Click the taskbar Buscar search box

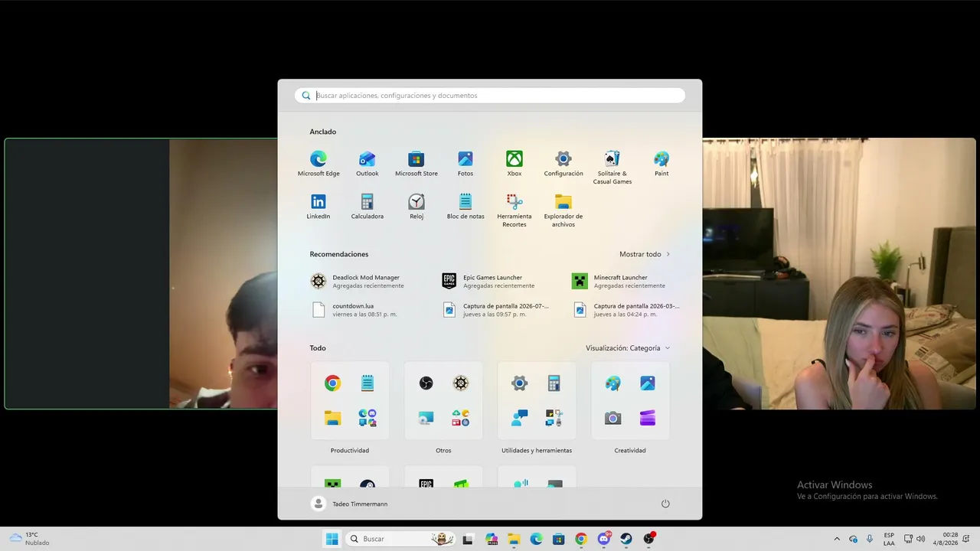[x=399, y=539]
